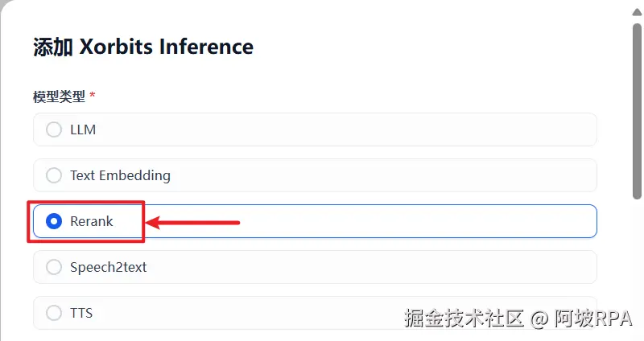
Task: Click the selected Rerank radio button
Action: tap(54, 221)
